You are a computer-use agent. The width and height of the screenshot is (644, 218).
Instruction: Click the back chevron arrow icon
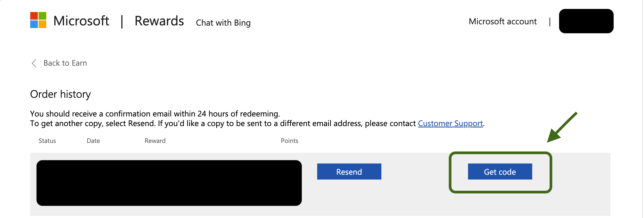34,63
